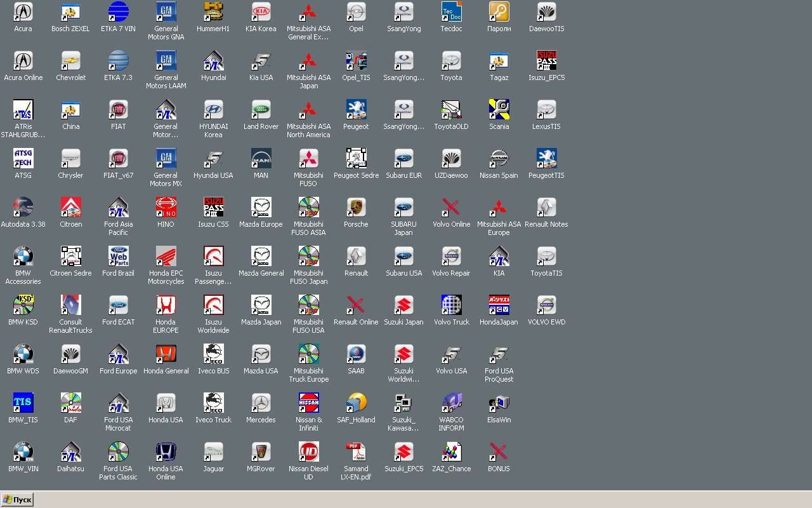The image size is (812, 508).
Task: Click the SAAB catalog icon
Action: 356,354
